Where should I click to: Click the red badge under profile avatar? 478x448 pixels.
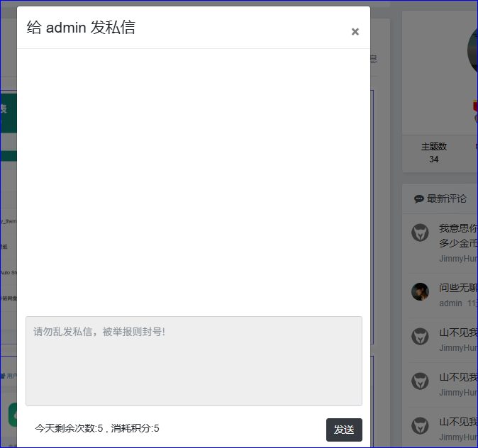pyautogui.click(x=475, y=106)
